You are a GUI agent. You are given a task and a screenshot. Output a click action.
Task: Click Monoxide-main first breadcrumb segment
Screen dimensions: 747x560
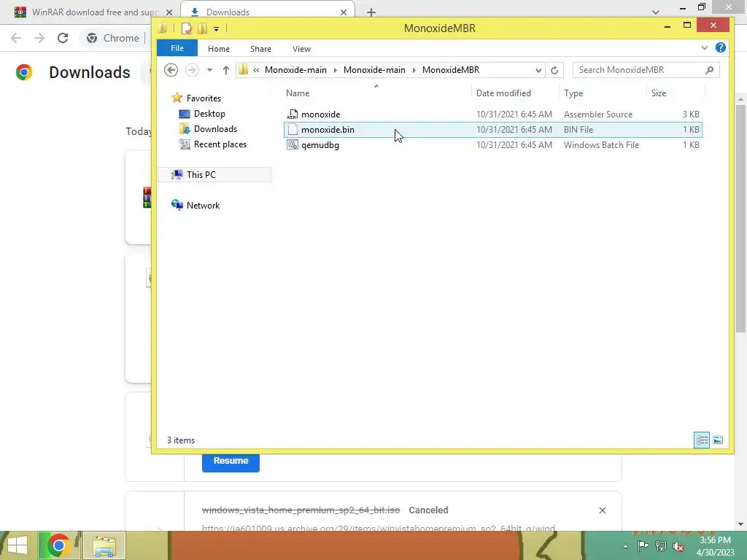(x=295, y=70)
